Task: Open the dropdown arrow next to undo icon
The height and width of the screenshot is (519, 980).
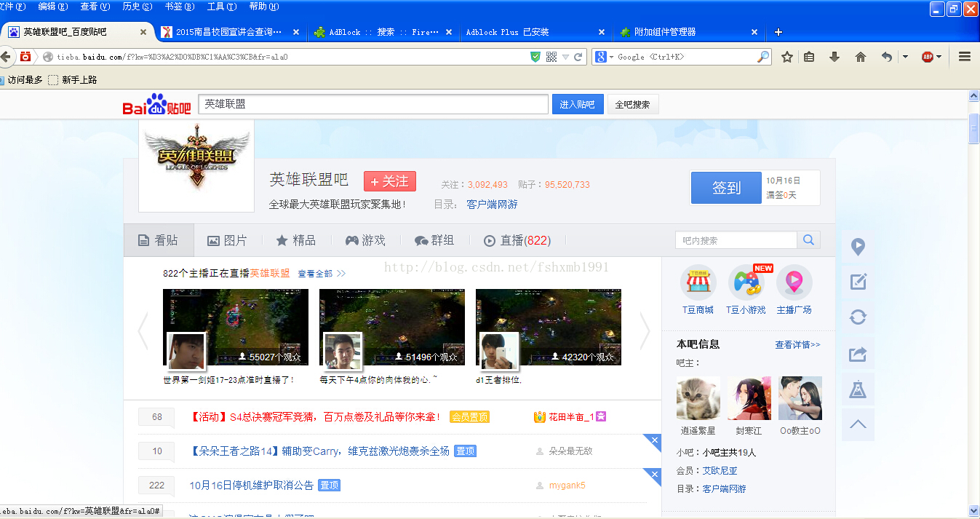Action: (905, 57)
